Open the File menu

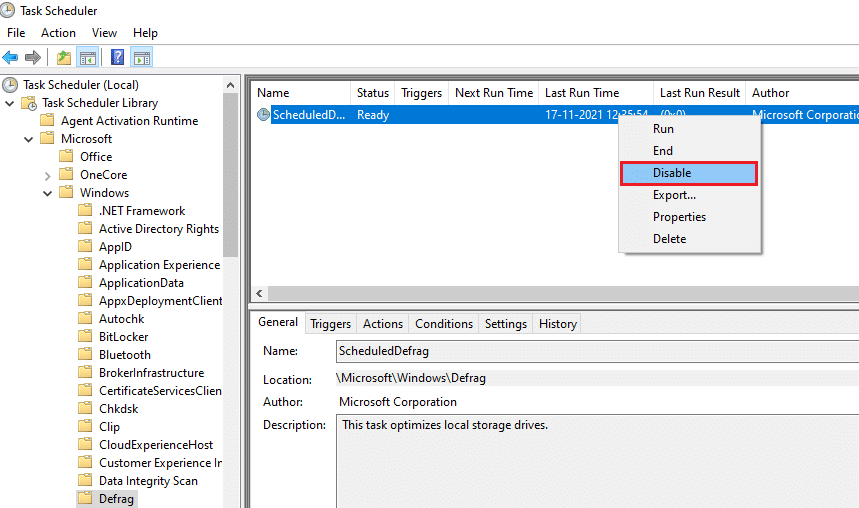click(x=16, y=33)
